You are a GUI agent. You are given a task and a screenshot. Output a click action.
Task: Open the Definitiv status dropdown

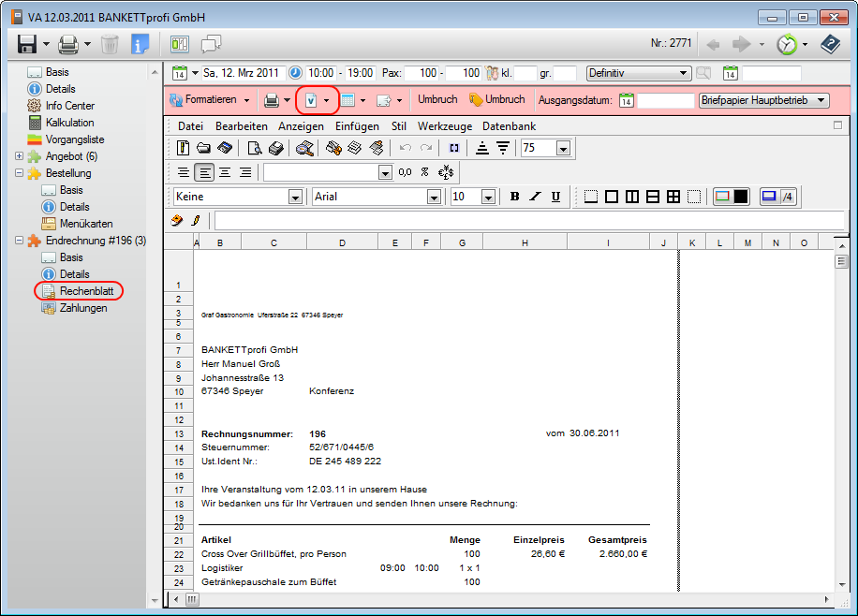(684, 73)
